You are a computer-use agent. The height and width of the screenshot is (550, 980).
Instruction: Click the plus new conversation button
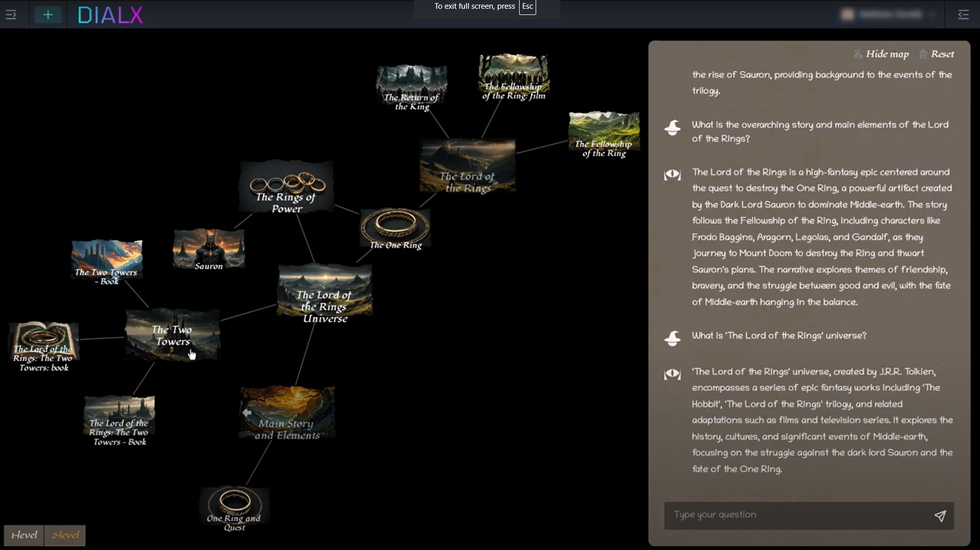point(48,14)
